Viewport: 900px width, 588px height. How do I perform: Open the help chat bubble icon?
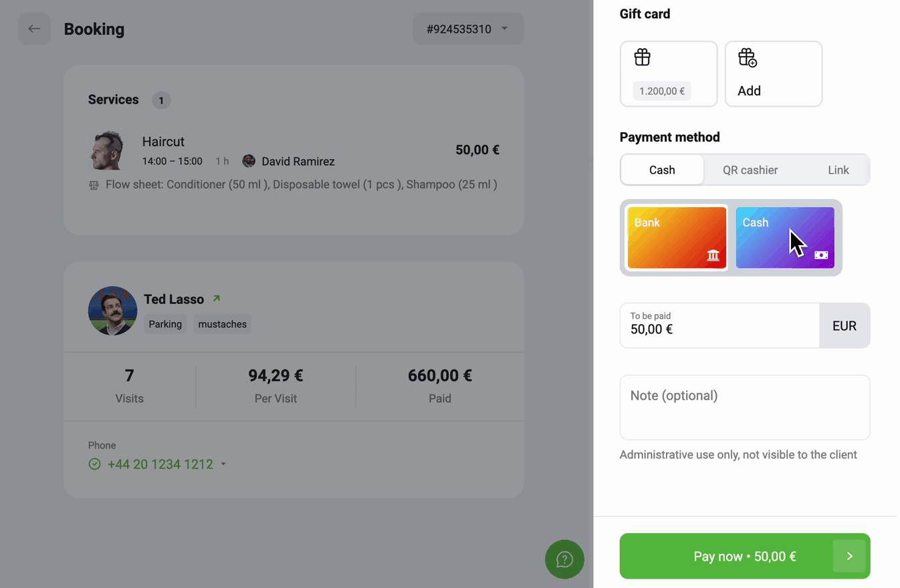pyautogui.click(x=564, y=559)
